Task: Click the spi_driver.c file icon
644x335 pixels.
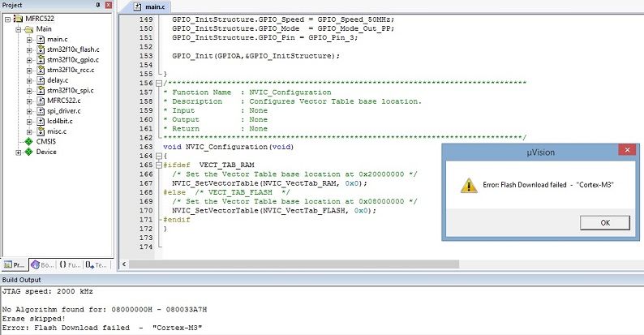Action: point(41,111)
